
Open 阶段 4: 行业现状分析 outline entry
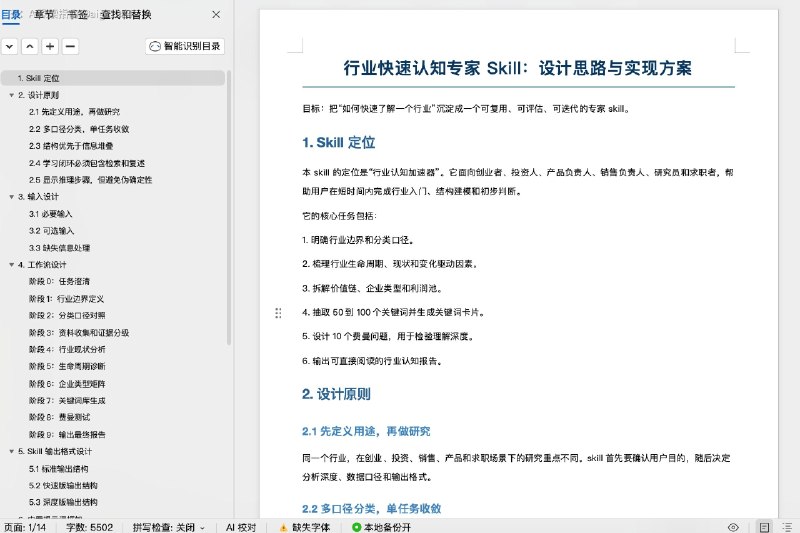tap(67, 349)
